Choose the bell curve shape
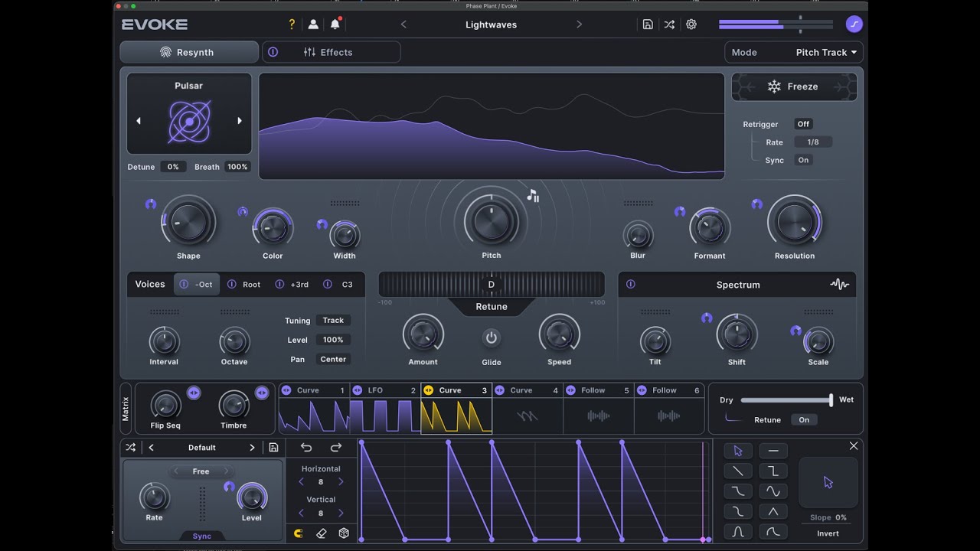Screen dimensions: 980x551 (738, 532)
